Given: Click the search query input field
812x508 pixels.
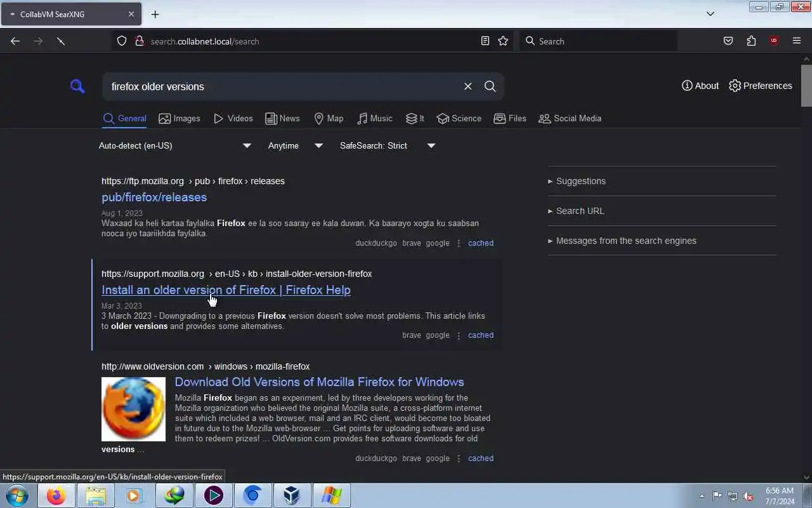Looking at the screenshot, I should click(283, 86).
